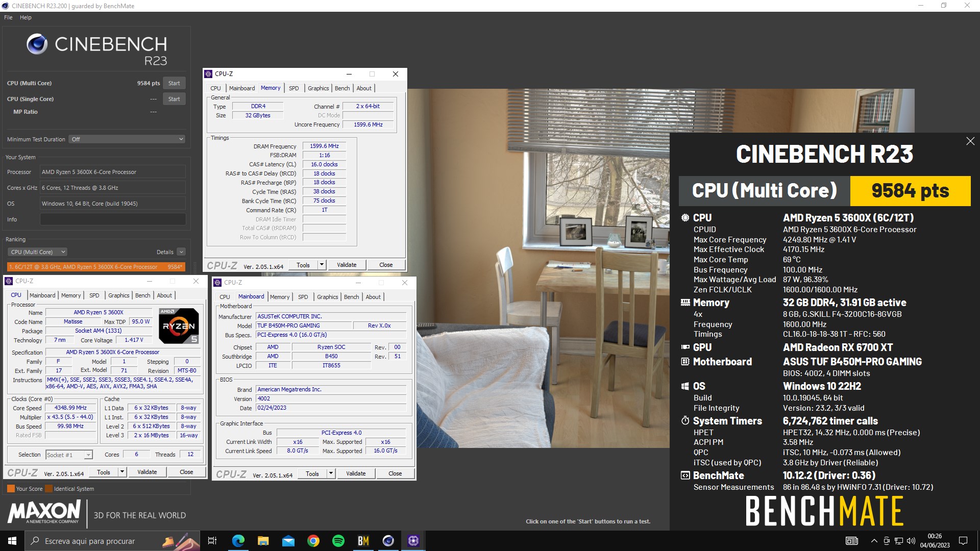Click Validate in CPU-Z processor window

[147, 472]
